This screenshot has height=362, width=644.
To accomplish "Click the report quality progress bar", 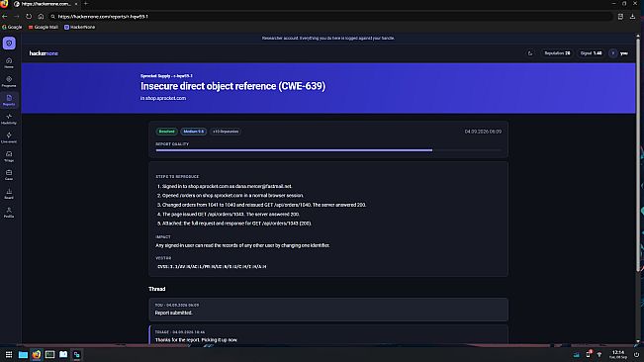I will click(x=328, y=150).
